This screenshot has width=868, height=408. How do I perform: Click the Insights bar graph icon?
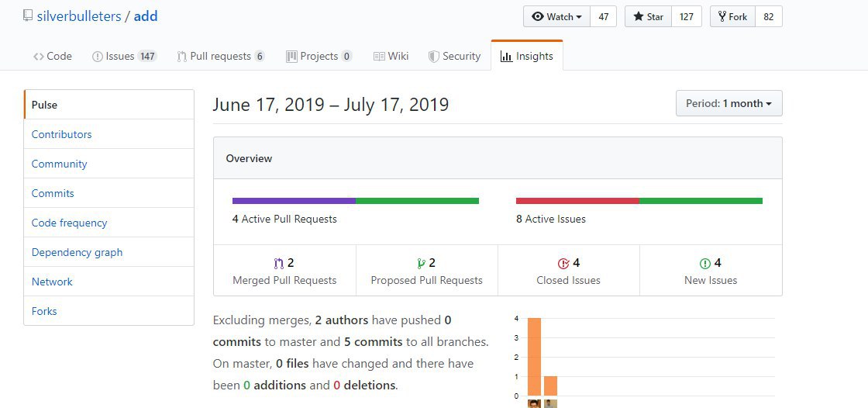pyautogui.click(x=506, y=56)
